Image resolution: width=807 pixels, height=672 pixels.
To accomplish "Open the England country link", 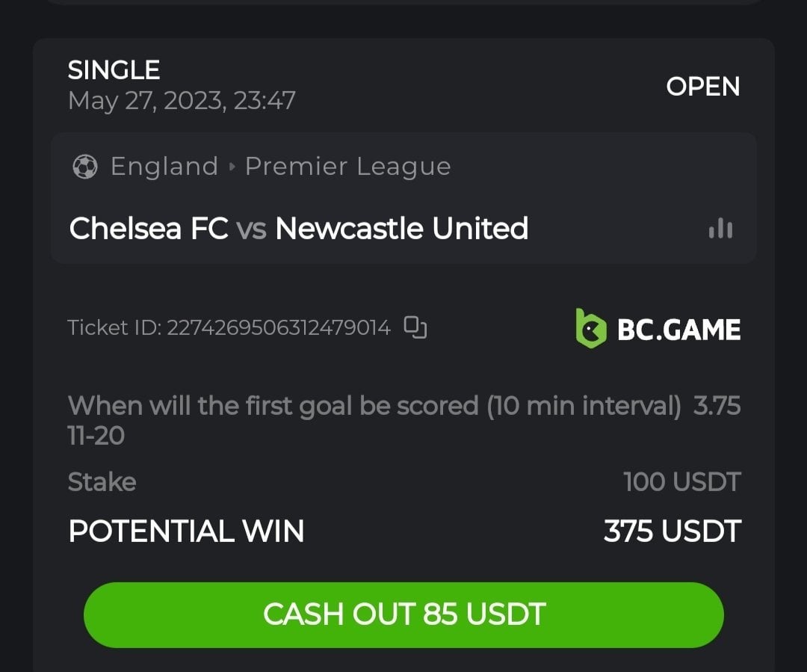I will (164, 166).
